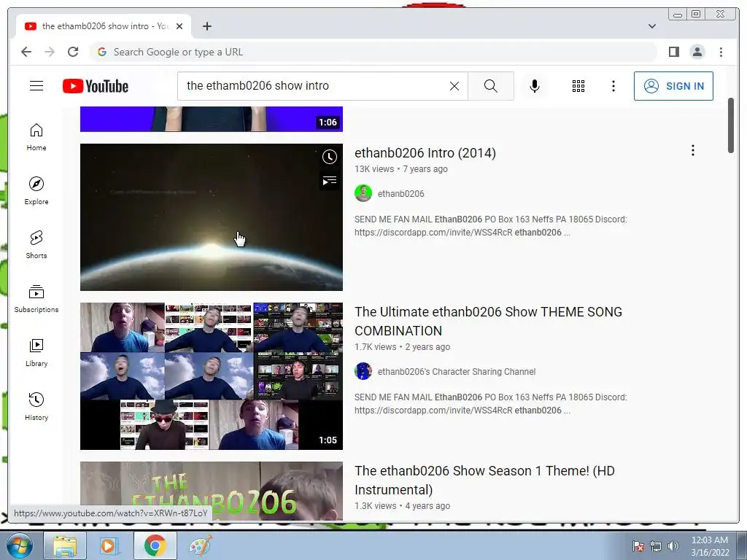Click title The ethanb0206 Show Season 1 Theme
The image size is (747, 560).
click(x=484, y=480)
